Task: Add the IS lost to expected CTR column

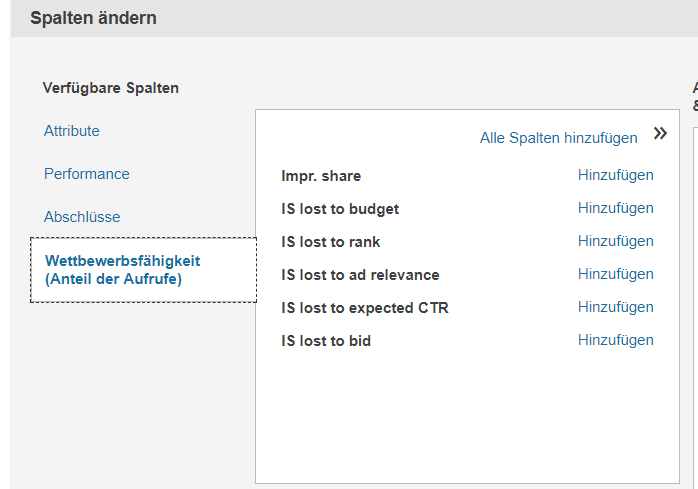Action: point(615,307)
